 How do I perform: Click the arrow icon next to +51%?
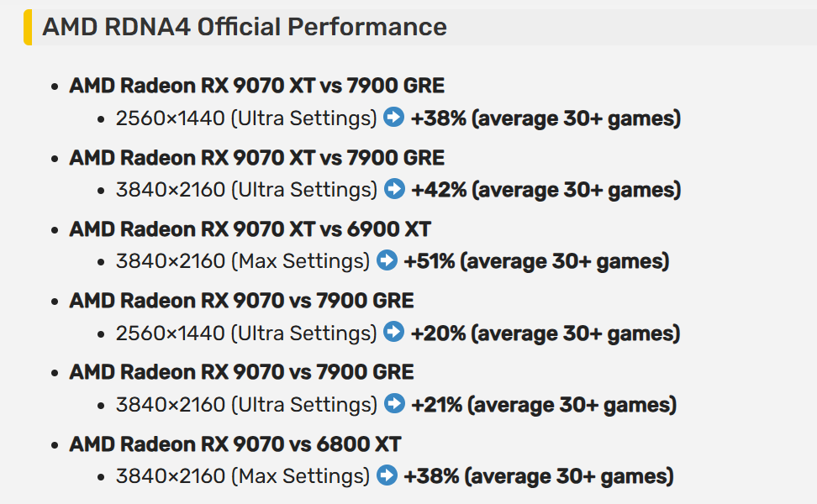[387, 260]
